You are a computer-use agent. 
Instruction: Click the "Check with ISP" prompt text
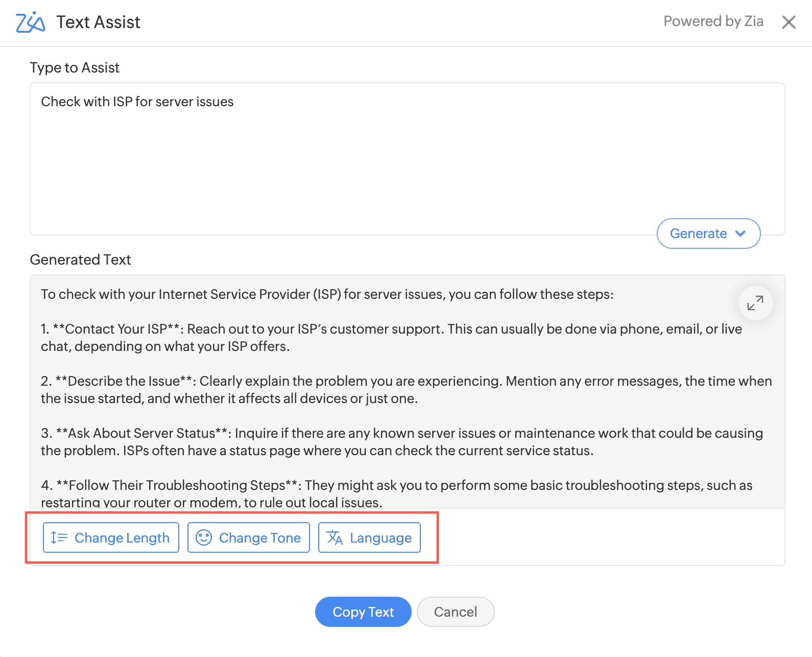click(x=137, y=102)
